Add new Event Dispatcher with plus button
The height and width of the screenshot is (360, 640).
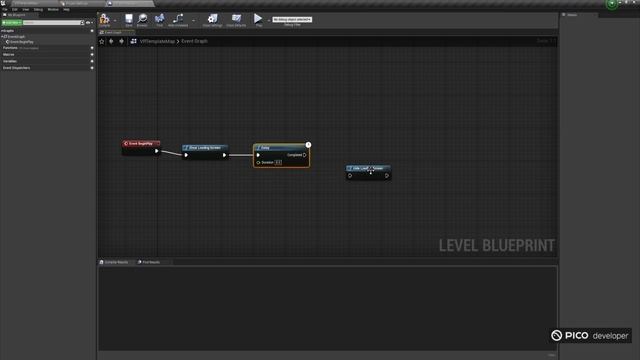(x=92, y=68)
